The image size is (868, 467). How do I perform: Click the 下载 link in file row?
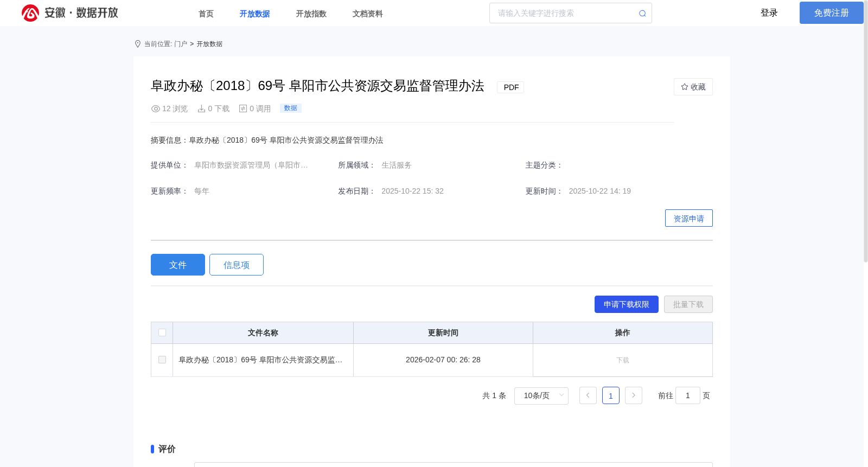[x=623, y=360]
